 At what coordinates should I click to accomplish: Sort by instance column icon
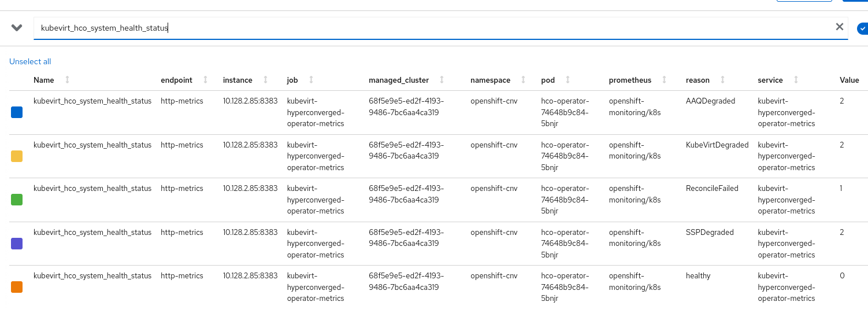pyautogui.click(x=265, y=80)
